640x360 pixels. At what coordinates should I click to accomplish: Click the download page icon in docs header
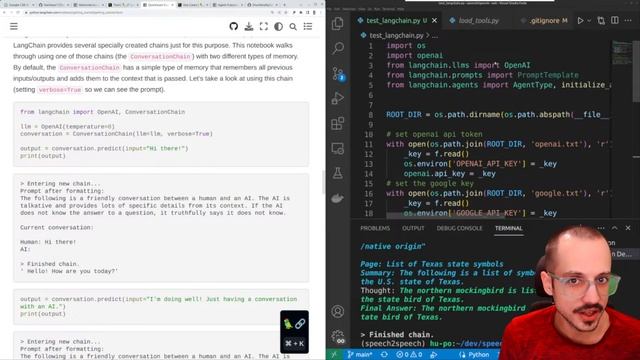[249, 27]
